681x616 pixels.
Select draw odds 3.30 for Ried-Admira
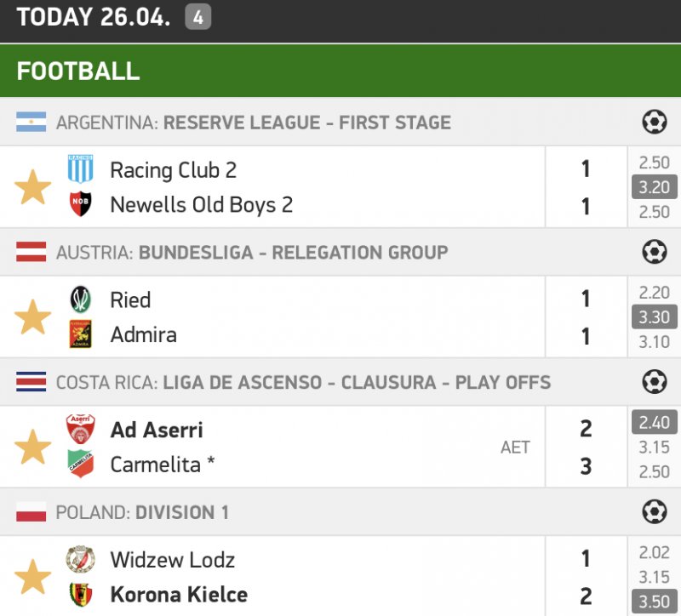click(654, 317)
